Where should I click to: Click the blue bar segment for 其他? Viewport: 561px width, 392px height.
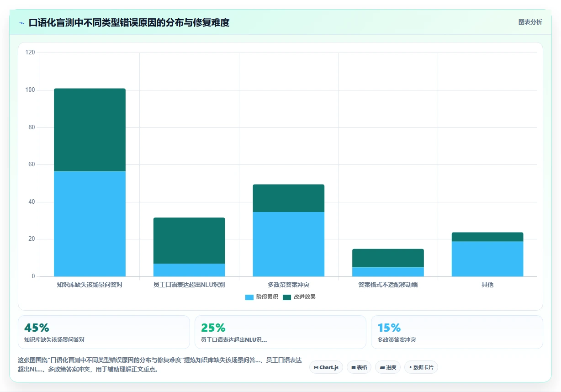pos(487,259)
